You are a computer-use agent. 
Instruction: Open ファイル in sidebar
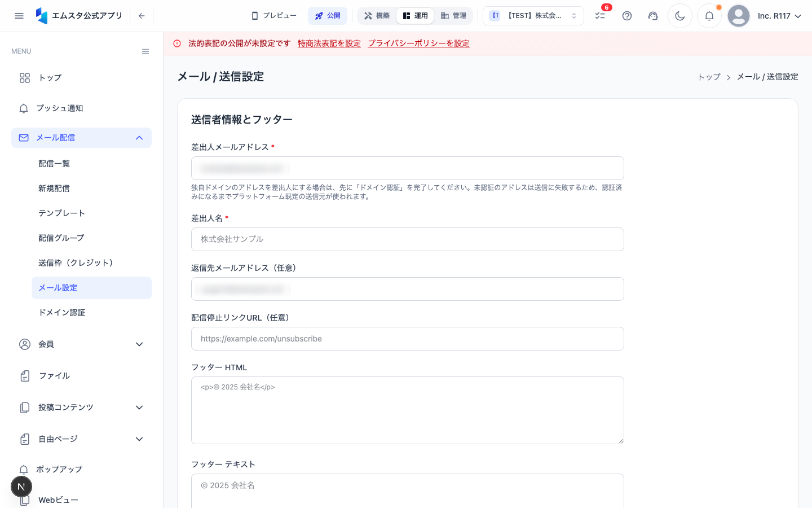[81, 376]
